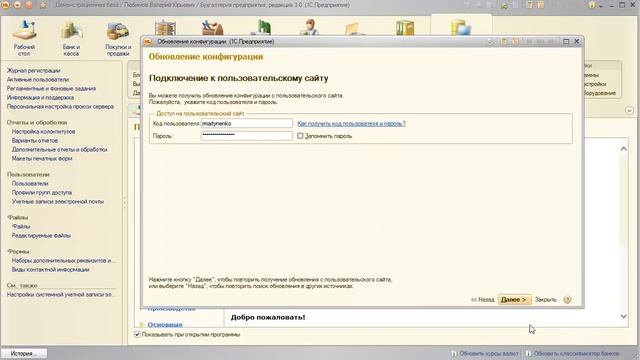This screenshot has height=360, width=640.
Task: Open the employee figure section icon
Action: click(x=310, y=27)
